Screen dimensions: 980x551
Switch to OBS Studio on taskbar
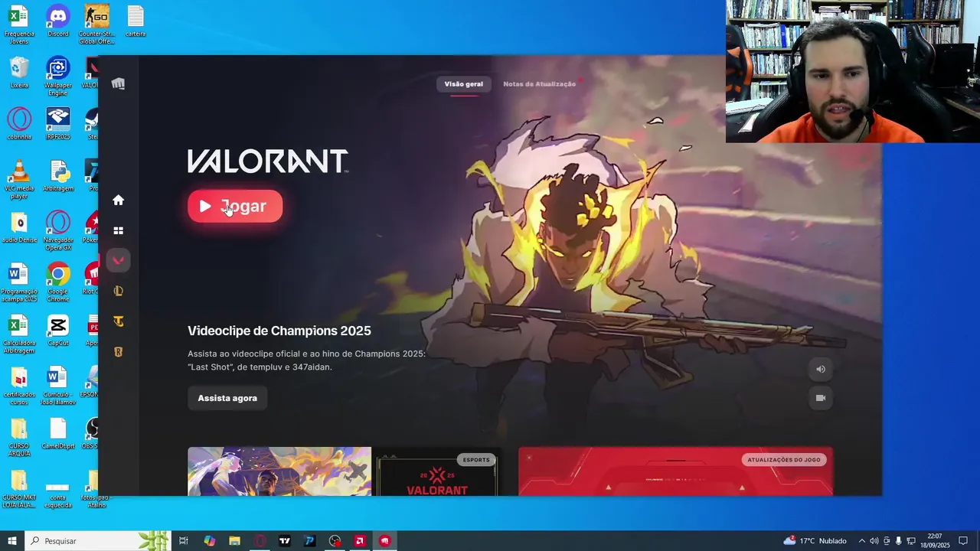tap(335, 541)
